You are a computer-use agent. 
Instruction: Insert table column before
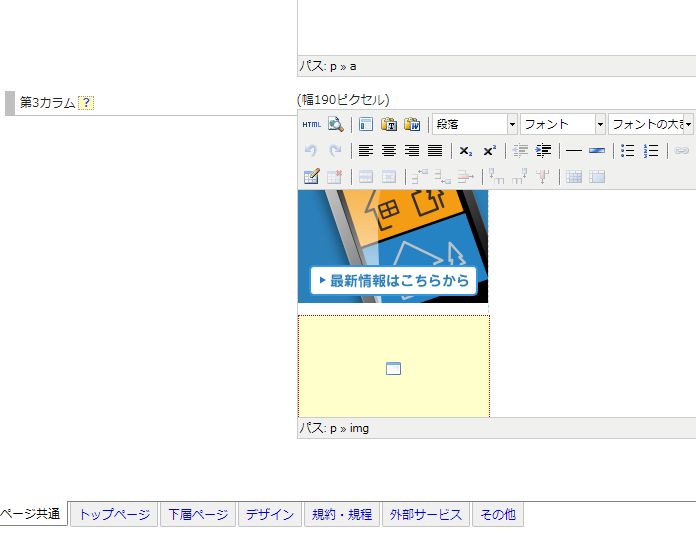[x=496, y=177]
